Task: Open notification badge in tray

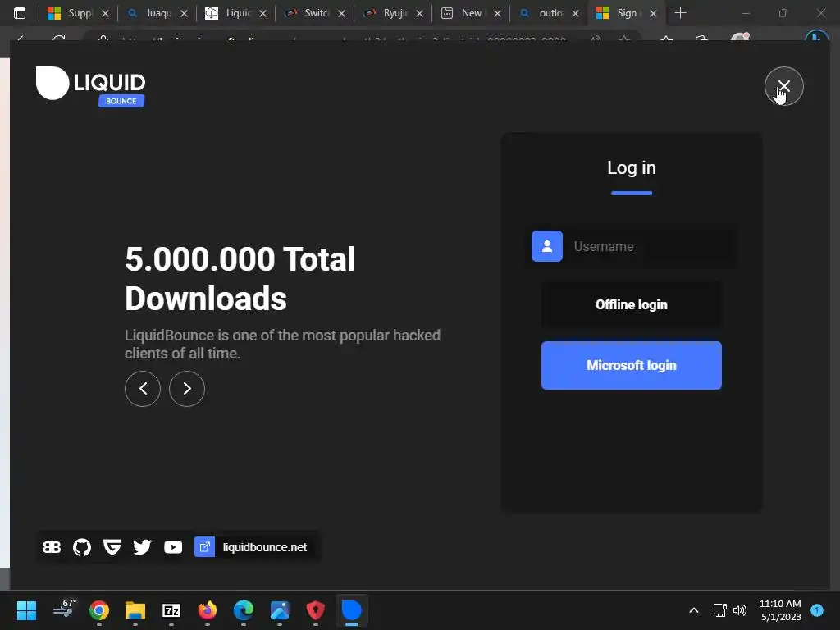Action: pyautogui.click(x=817, y=609)
